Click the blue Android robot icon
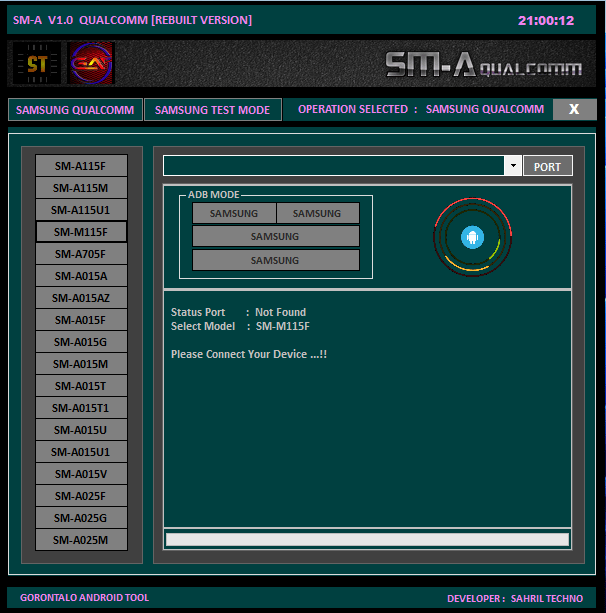The width and height of the screenshot is (606, 613). 472,237
